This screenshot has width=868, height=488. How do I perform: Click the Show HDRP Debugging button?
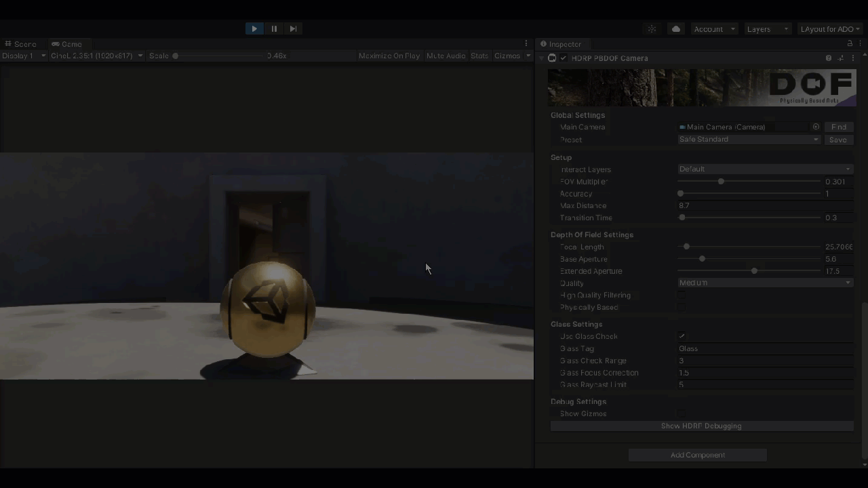click(701, 426)
